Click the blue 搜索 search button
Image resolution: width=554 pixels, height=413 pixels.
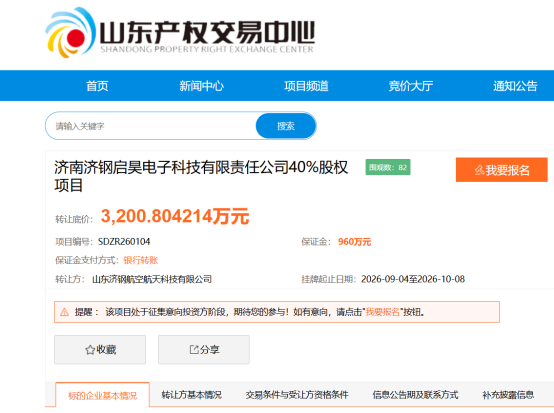click(285, 126)
